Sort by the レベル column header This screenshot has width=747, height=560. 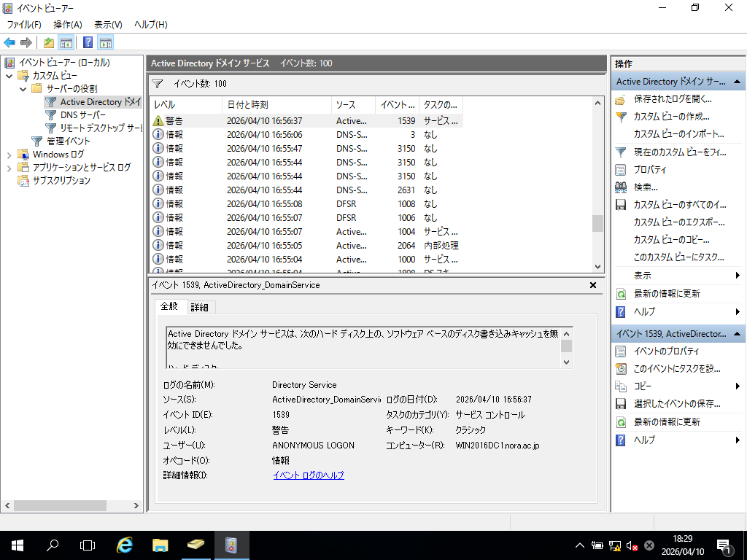tap(186, 105)
